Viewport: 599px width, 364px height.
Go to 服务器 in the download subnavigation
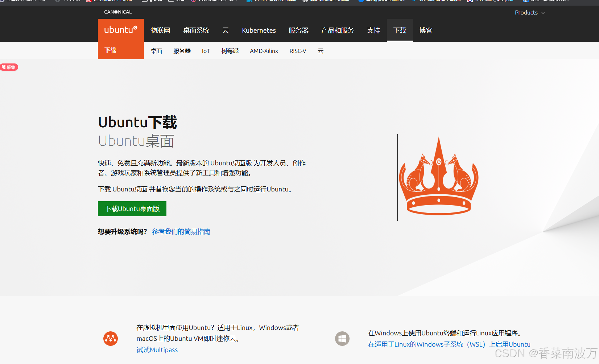pyautogui.click(x=182, y=51)
